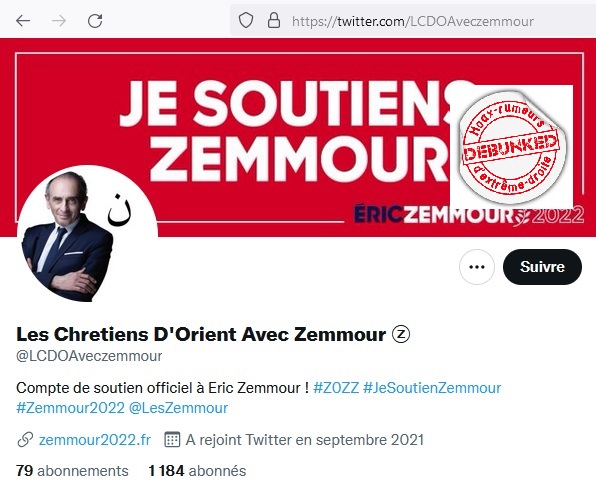Viewport: 596px width, 485px height.
Task: Open the zemmour2022.fr website link
Action: (95, 440)
